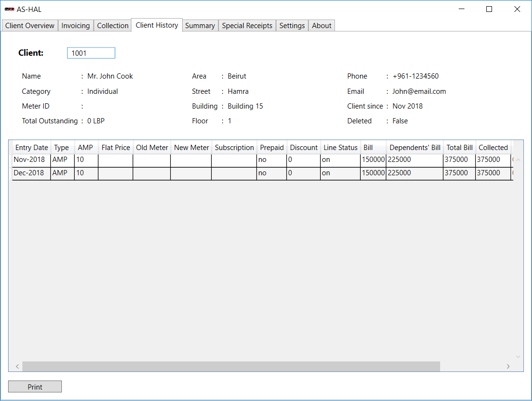This screenshot has height=401, width=532.
Task: Click the AMP type cell in Dec-2018 row
Action: (x=62, y=173)
